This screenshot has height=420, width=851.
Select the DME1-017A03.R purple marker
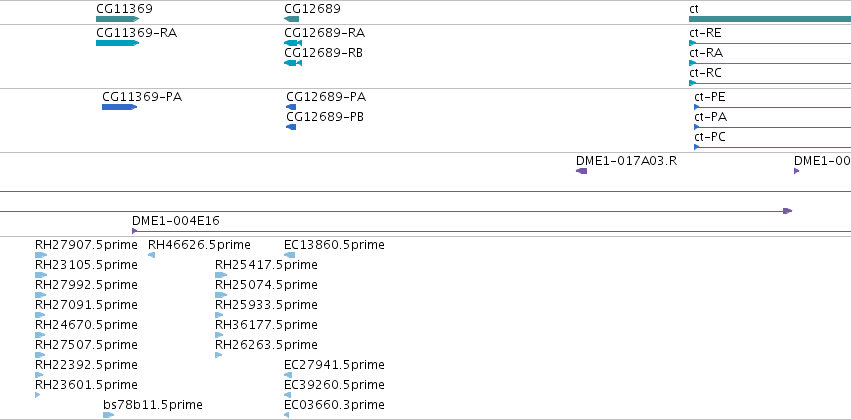581,171
